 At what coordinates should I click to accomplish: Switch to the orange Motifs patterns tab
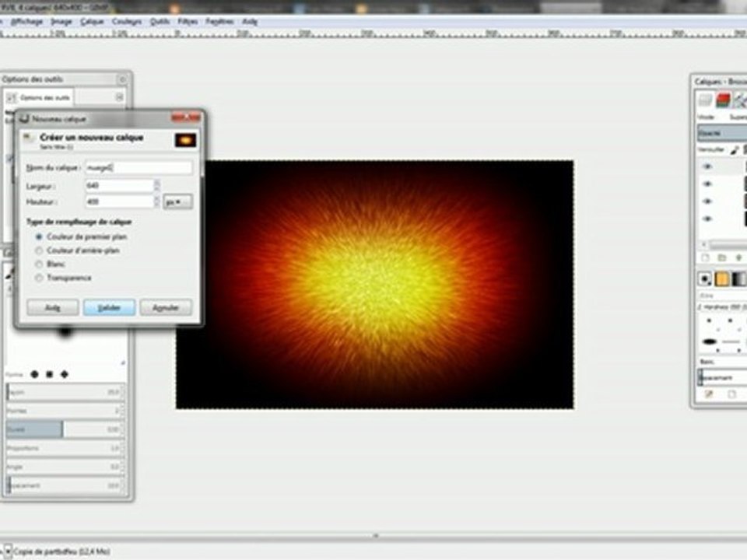tap(722, 278)
